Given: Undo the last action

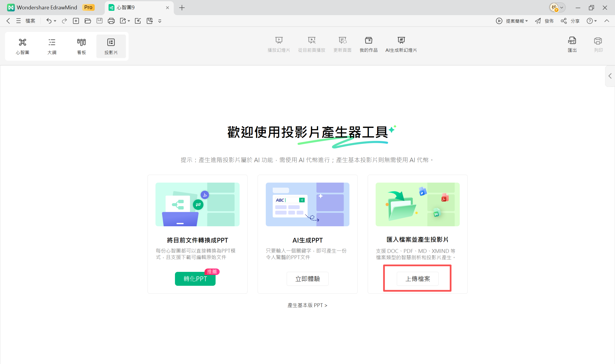Looking at the screenshot, I should point(49,21).
